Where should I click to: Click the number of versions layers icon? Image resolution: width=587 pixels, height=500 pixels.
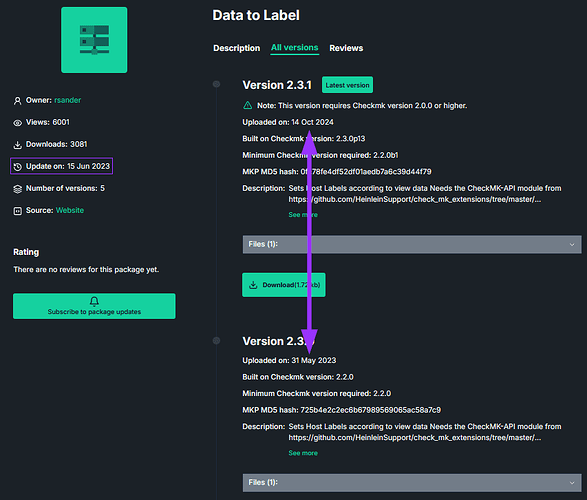click(18, 189)
